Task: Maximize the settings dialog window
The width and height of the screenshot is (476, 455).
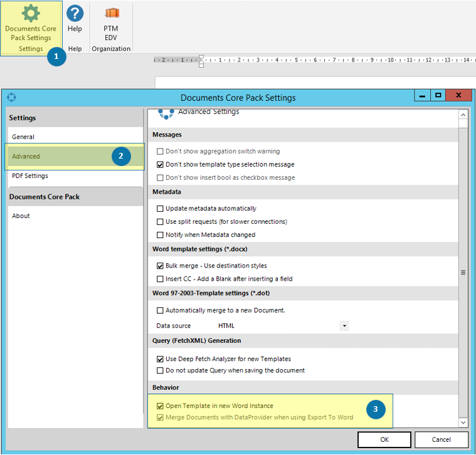Action: point(438,95)
